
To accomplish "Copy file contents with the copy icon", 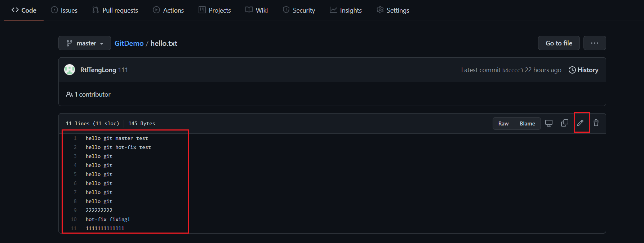I will tap(564, 123).
